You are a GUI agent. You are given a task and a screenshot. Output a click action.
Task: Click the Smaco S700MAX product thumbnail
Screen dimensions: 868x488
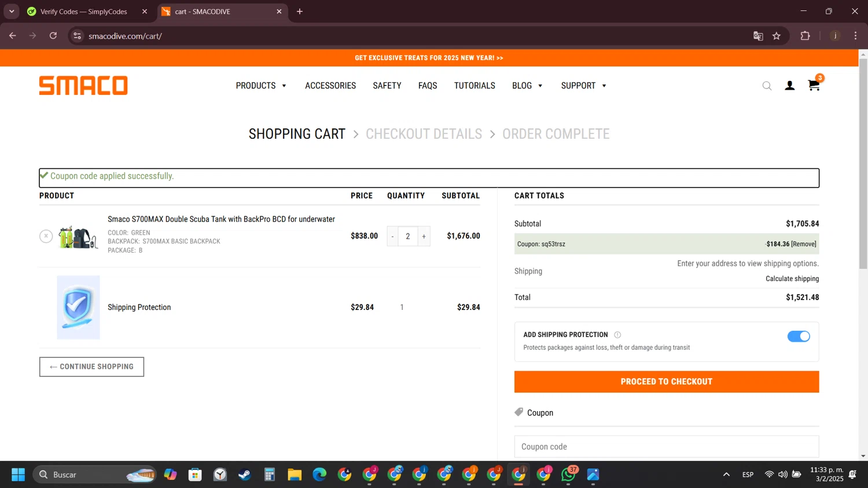click(x=78, y=237)
